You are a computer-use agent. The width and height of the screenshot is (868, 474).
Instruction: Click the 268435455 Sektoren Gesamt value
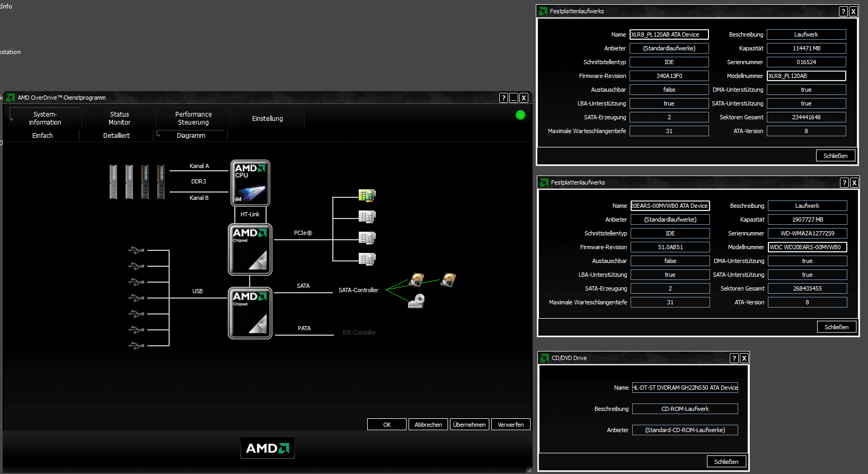808,288
